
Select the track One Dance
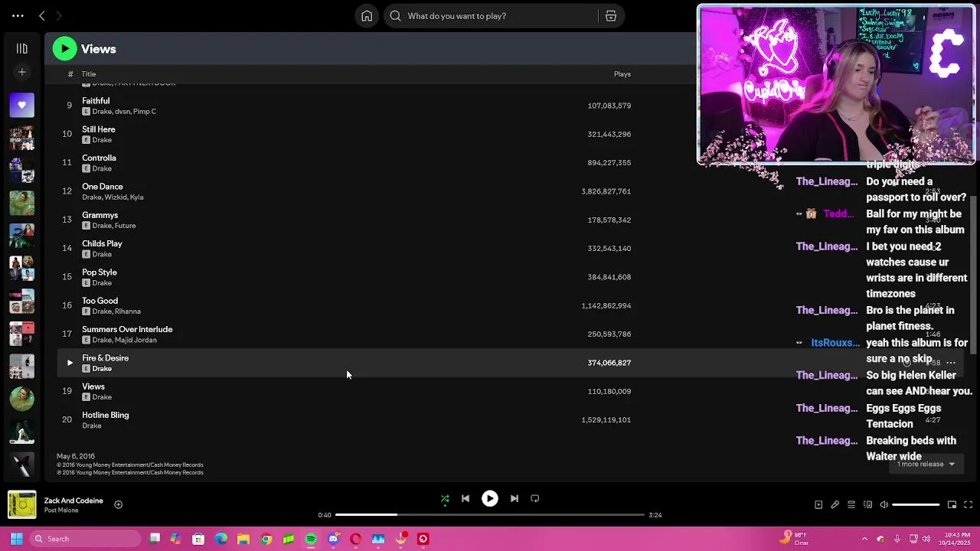pos(103,187)
